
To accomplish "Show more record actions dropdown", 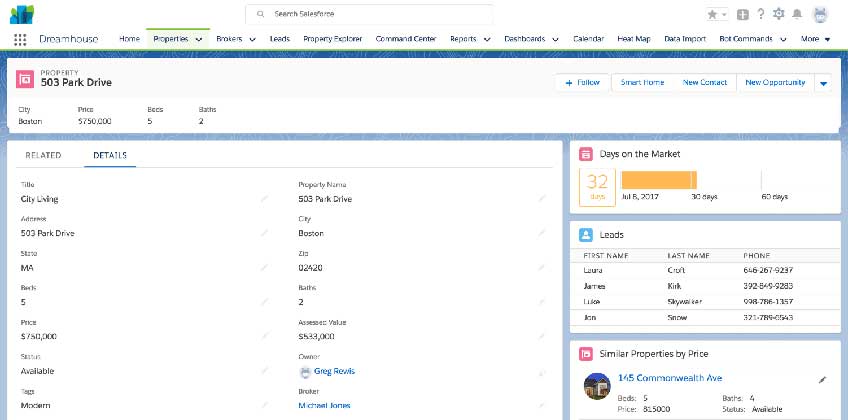I will [x=823, y=83].
